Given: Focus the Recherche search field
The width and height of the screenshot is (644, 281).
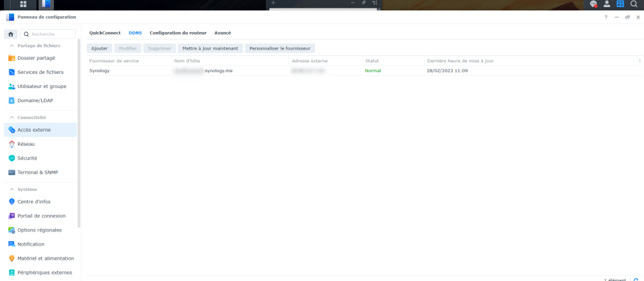Looking at the screenshot, I should pyautogui.click(x=48, y=34).
